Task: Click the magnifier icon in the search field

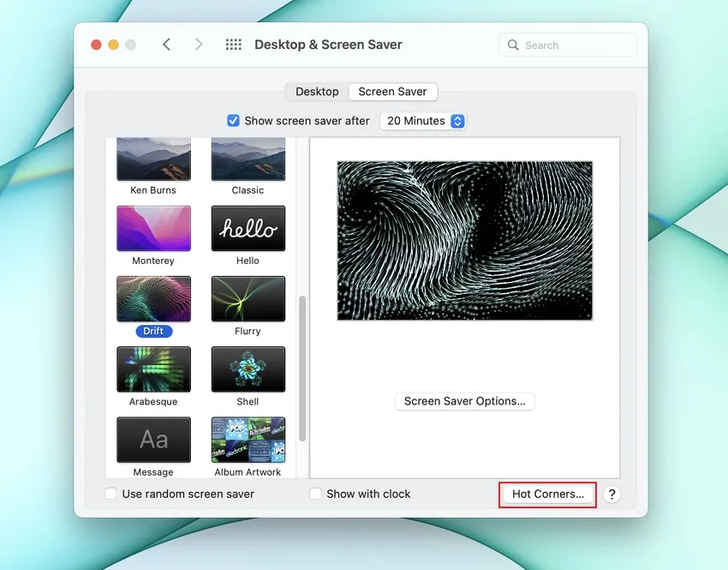Action: [x=513, y=45]
